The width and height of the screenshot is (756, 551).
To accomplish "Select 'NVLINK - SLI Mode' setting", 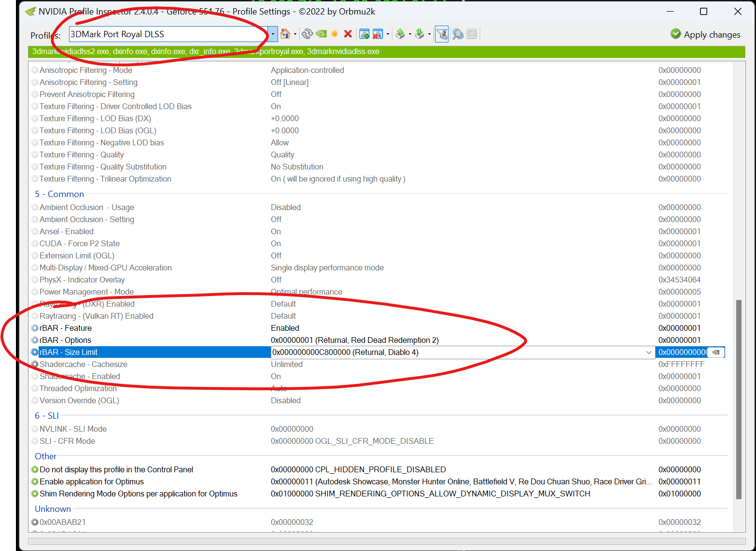I will point(73,429).
